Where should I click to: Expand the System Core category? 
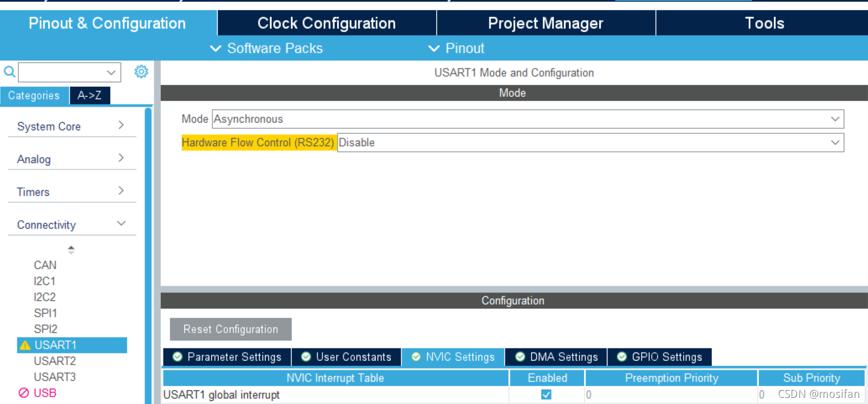click(72, 126)
